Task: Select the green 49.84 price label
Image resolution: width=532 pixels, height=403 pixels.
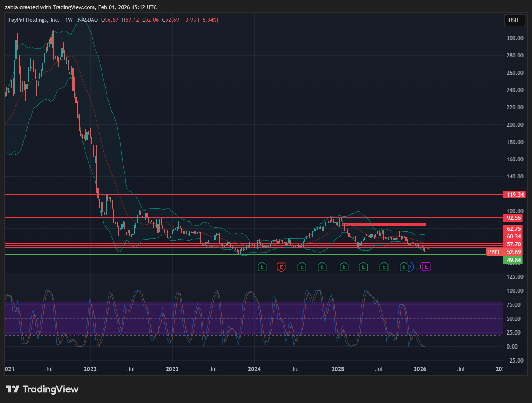Action: click(x=514, y=260)
